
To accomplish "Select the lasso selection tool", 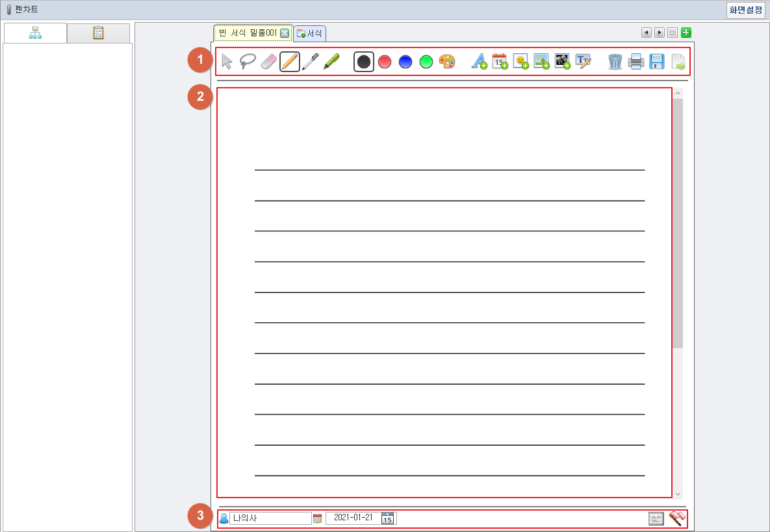I will [x=248, y=62].
